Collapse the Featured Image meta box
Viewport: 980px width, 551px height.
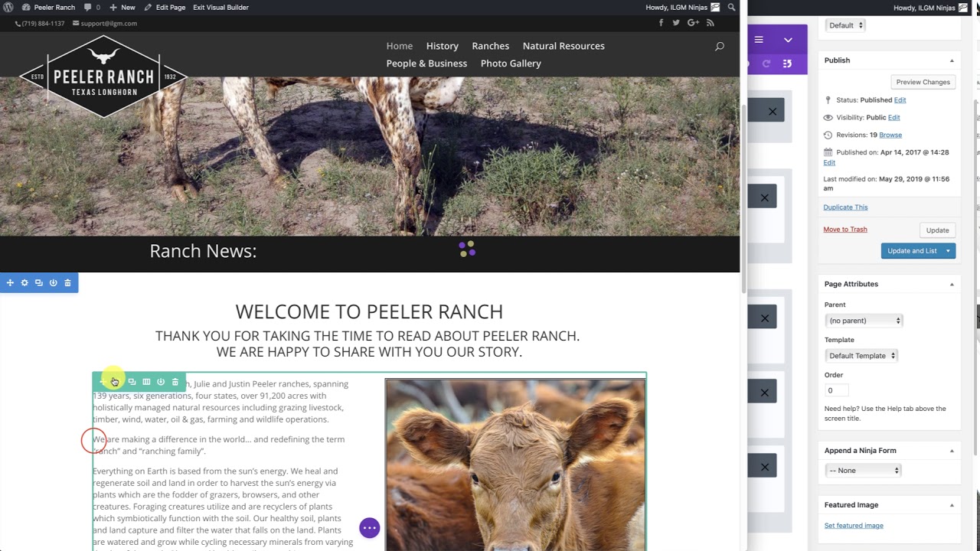(x=952, y=505)
